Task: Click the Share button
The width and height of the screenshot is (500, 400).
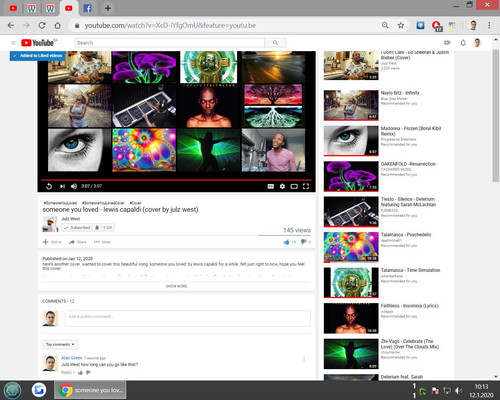Action: (78, 242)
